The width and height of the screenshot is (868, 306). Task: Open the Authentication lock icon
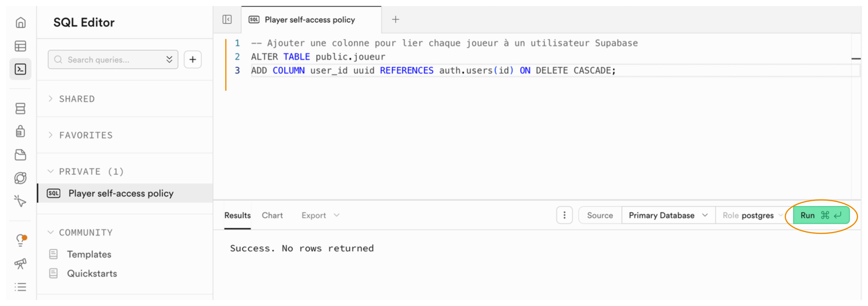pos(21,131)
